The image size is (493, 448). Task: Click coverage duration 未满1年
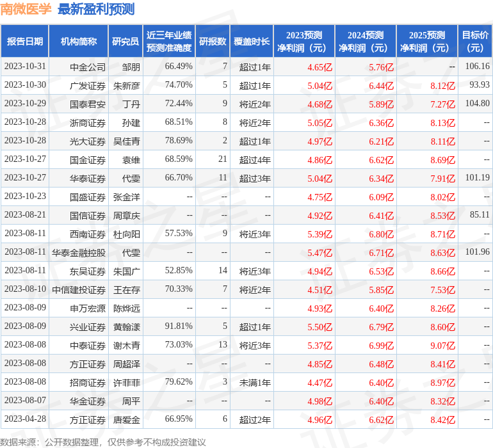click(255, 382)
